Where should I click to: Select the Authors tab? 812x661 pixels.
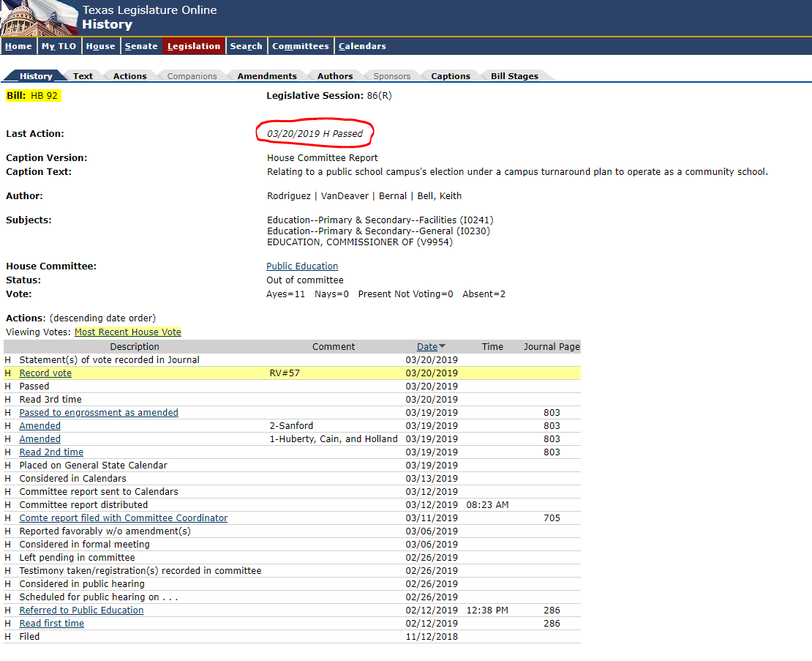(335, 76)
